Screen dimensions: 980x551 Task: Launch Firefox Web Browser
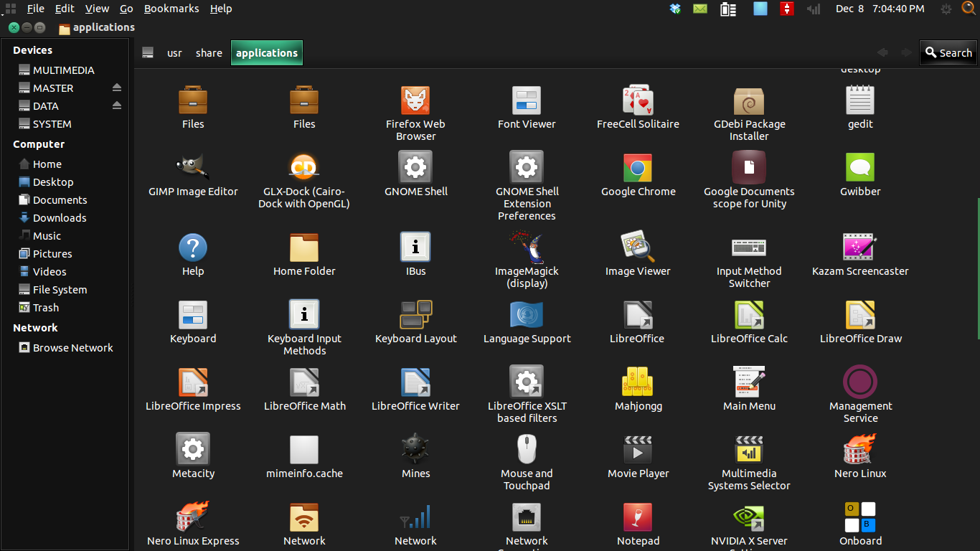click(x=415, y=100)
